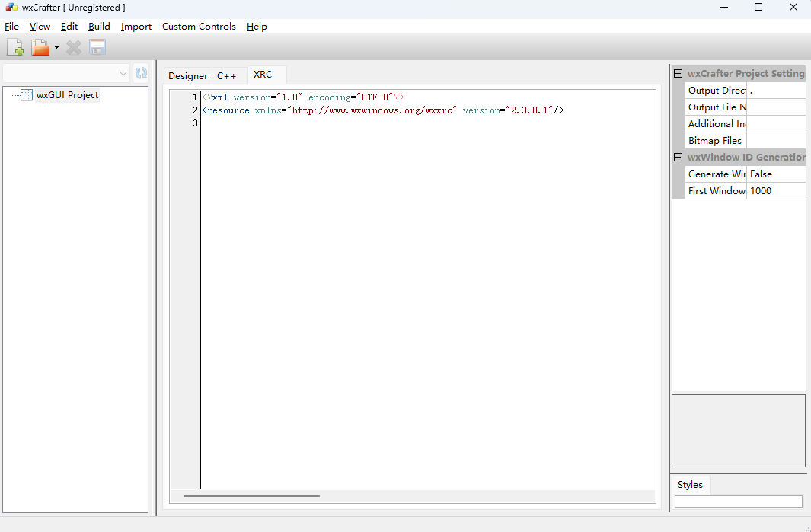Click the First Window ID value 1000
Image resolution: width=811 pixels, height=532 pixels.
pos(775,191)
